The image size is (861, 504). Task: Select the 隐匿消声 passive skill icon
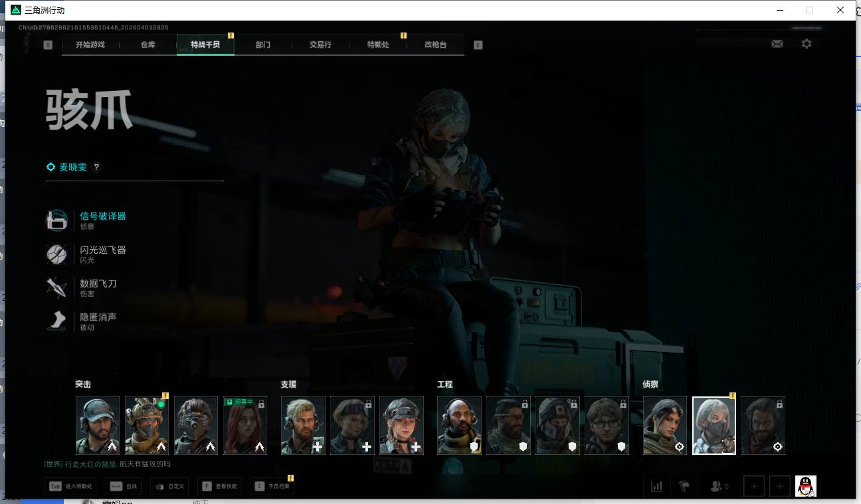[56, 321]
